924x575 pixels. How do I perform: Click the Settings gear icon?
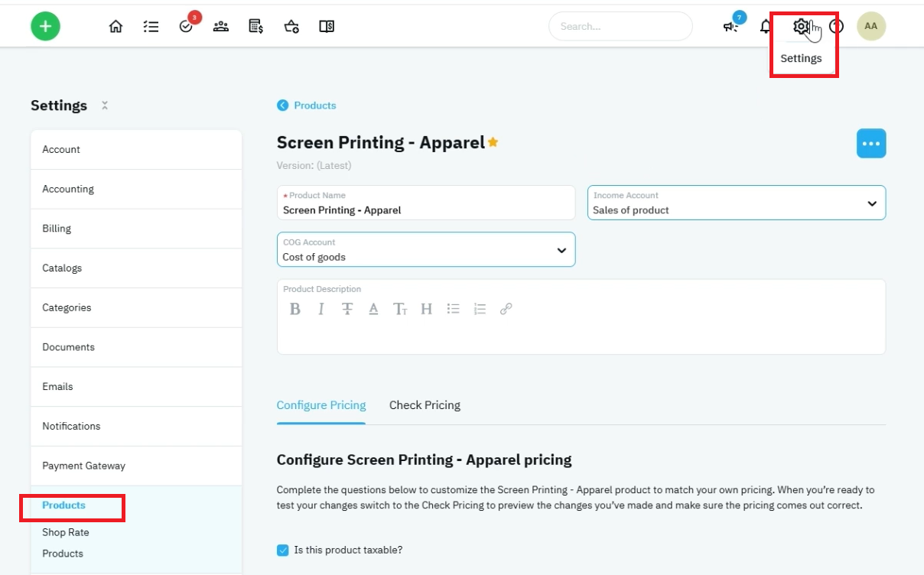(800, 27)
